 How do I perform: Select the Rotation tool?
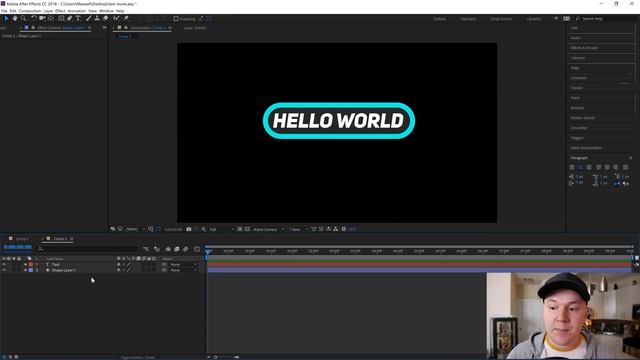(x=34, y=18)
